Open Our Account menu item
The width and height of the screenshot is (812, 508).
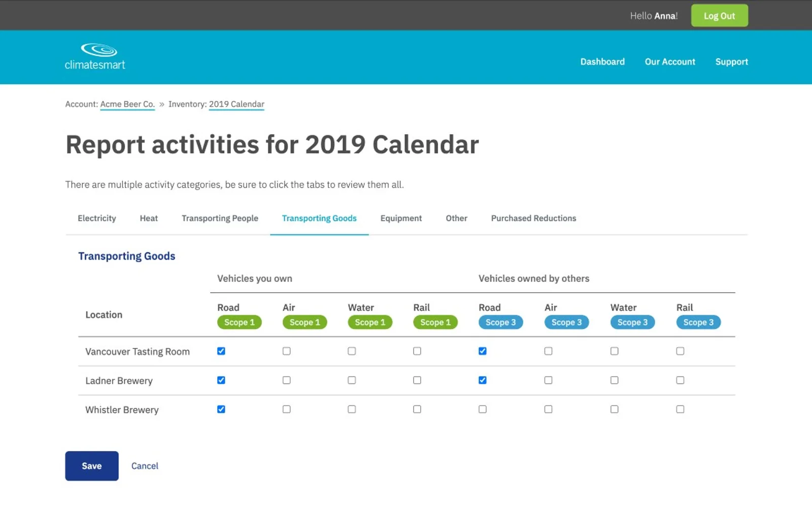tap(670, 61)
